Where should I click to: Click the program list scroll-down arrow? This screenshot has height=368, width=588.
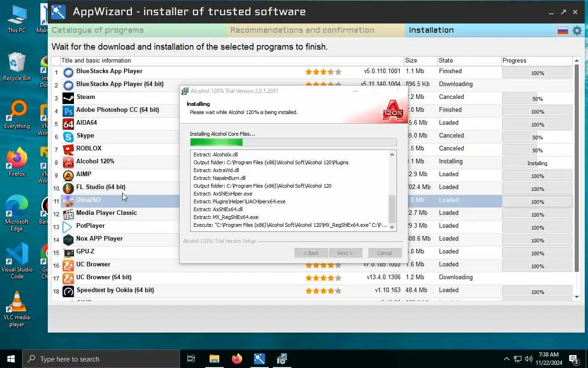[x=577, y=297]
